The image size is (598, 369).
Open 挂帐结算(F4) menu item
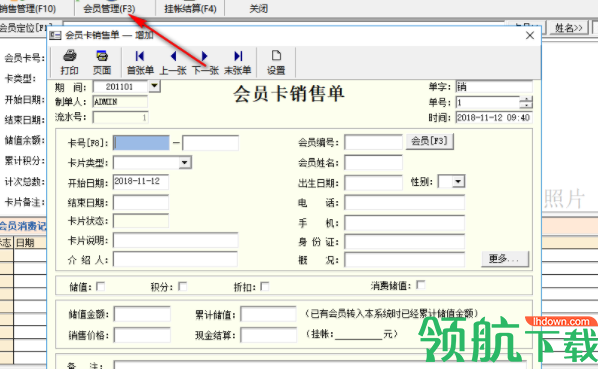point(190,8)
